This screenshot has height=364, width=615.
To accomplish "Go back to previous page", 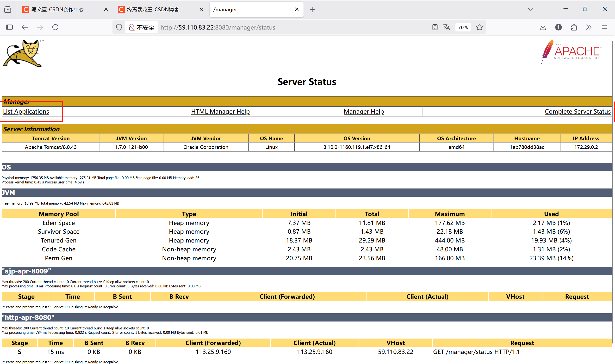I will (x=25, y=27).
